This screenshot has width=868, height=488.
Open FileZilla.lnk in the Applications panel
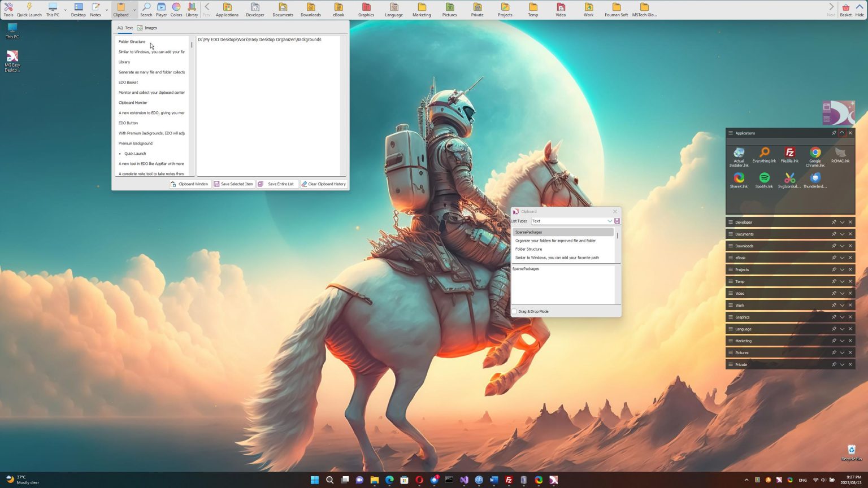click(789, 154)
